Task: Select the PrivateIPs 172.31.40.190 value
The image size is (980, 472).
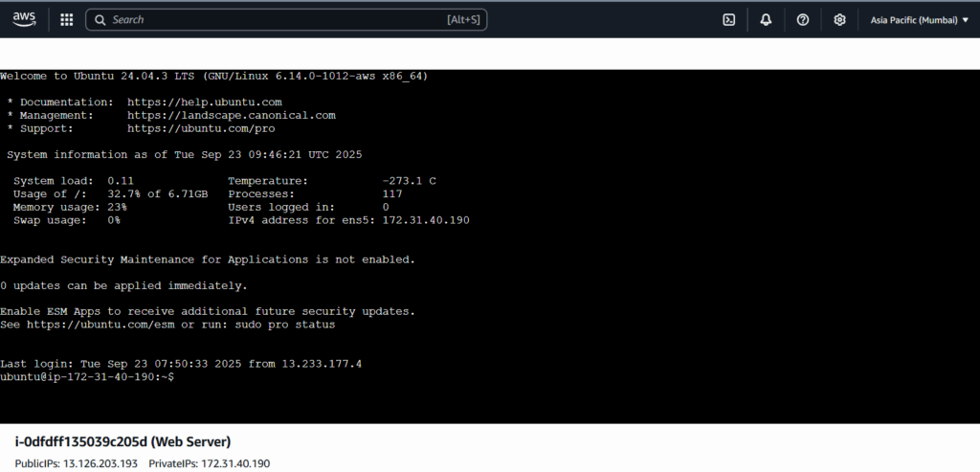Action: [235, 464]
